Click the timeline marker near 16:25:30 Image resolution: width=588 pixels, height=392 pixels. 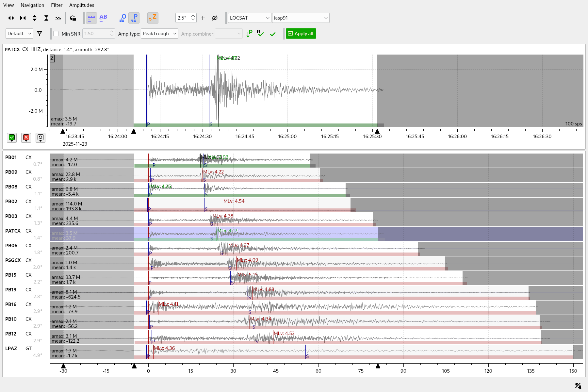(x=377, y=131)
